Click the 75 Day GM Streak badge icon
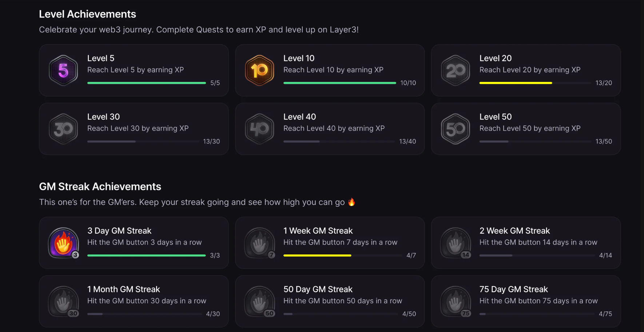This screenshot has width=644, height=332. click(x=456, y=301)
